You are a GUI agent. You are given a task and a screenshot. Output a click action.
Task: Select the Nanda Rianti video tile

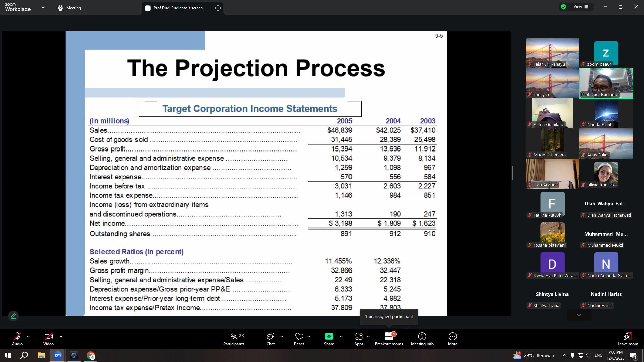[x=606, y=113]
